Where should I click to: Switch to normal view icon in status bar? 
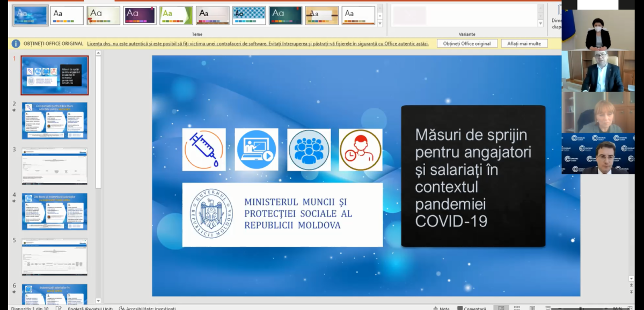(500, 308)
